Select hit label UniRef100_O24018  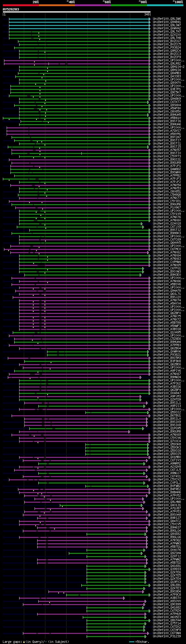coord(167,224)
